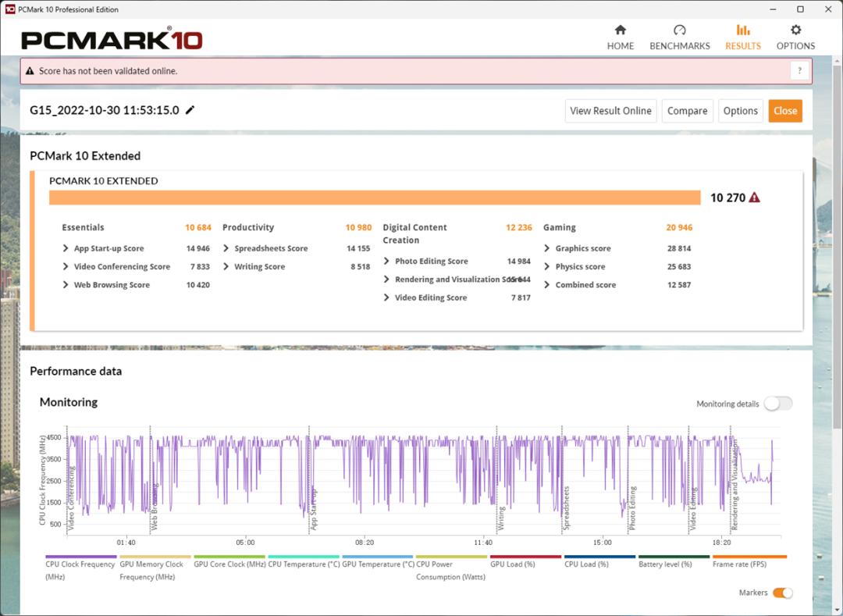Click the orange Close button
Viewport: 843px width, 616px height.
pos(784,111)
